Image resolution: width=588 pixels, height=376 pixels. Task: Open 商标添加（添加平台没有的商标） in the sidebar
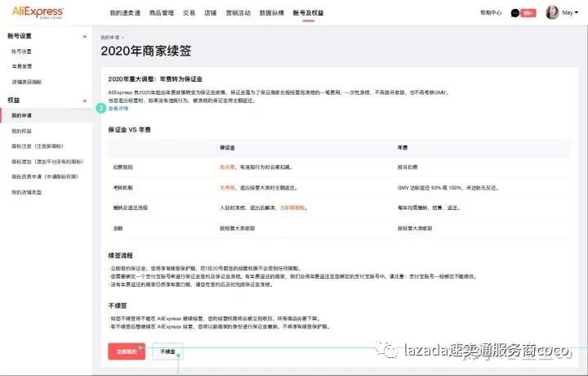[47, 162]
